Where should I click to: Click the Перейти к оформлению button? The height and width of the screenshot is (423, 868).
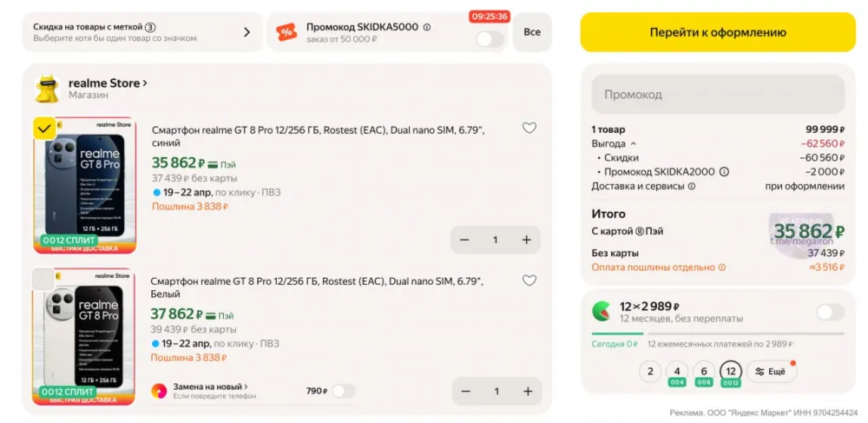pyautogui.click(x=717, y=32)
